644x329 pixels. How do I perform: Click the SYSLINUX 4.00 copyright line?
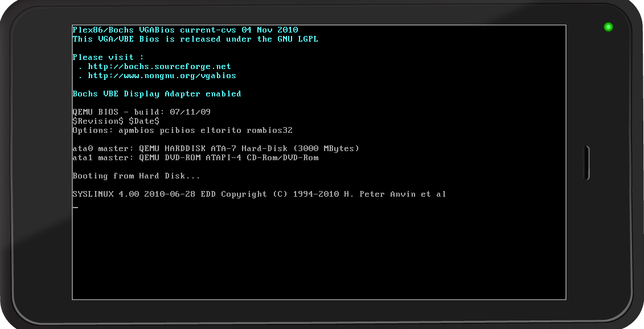click(259, 194)
